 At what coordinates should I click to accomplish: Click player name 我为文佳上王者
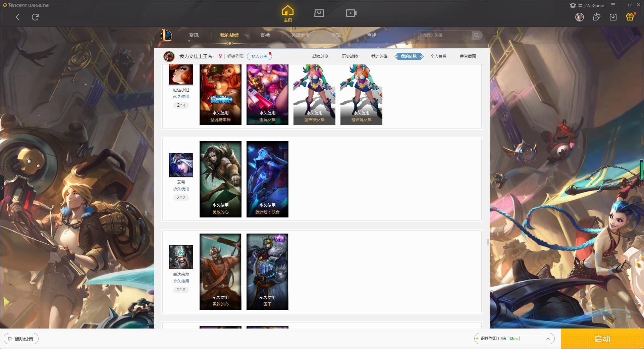click(197, 56)
